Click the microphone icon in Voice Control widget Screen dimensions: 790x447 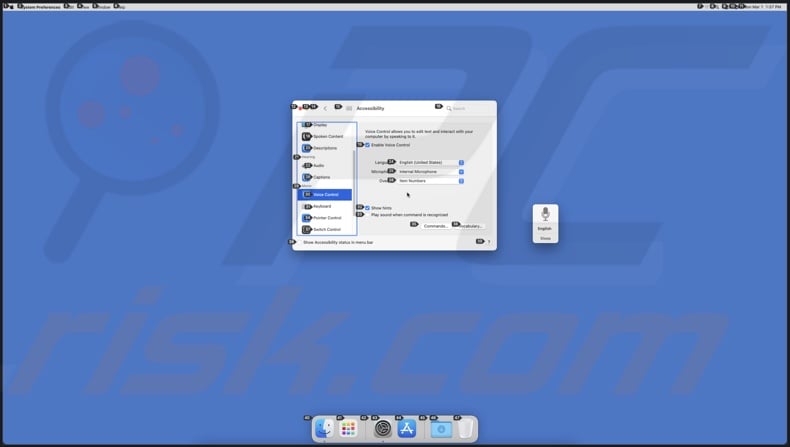[x=545, y=214]
